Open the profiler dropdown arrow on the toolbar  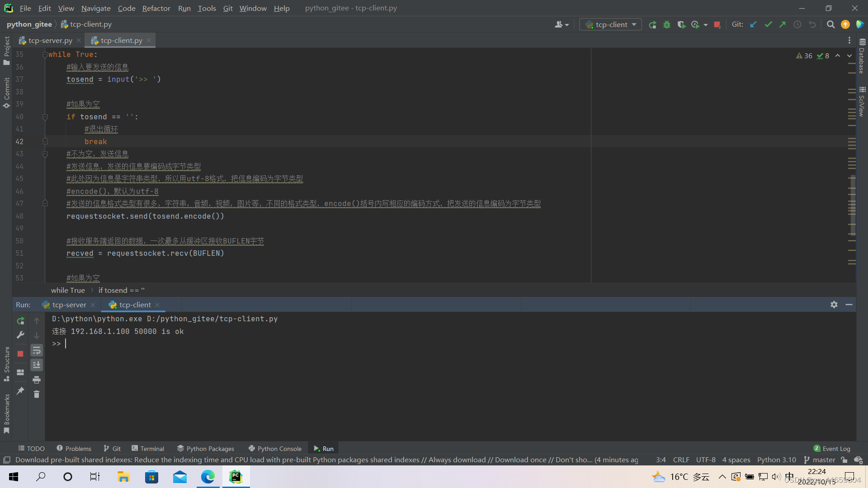pyautogui.click(x=705, y=25)
